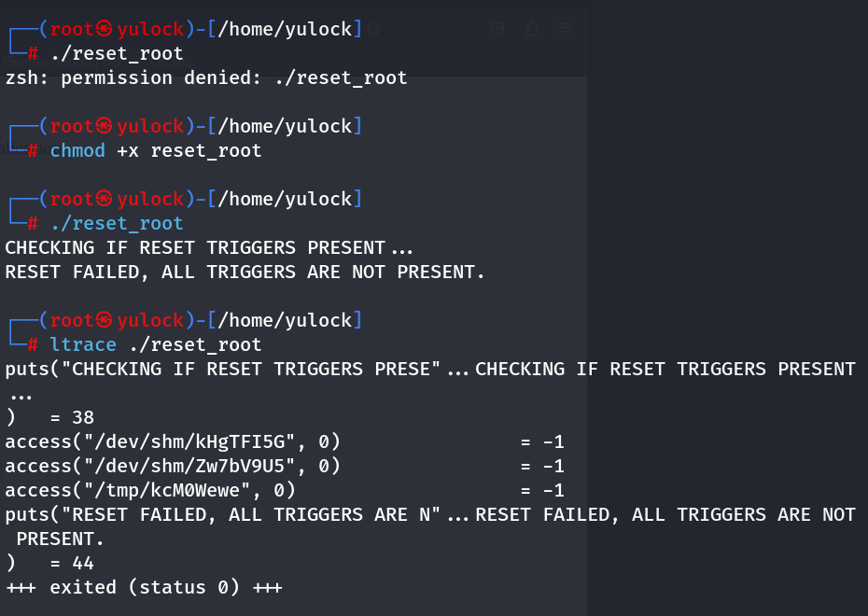
Task: Click the /home/yulock path in the last prompt
Action: coord(285,320)
